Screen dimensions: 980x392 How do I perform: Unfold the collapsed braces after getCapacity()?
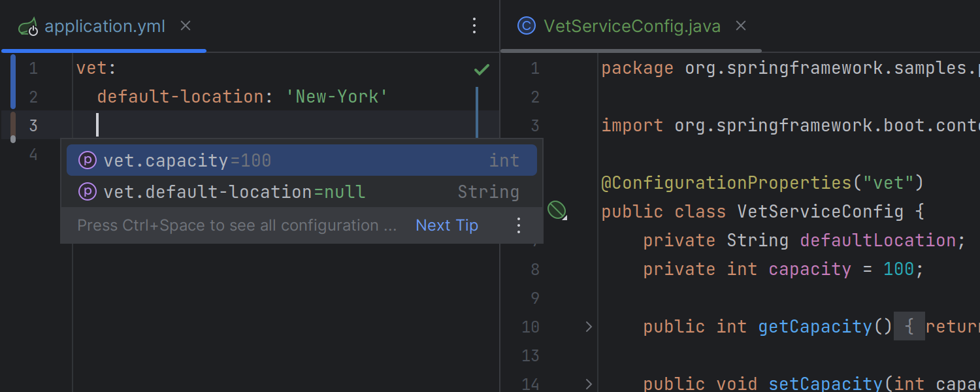point(909,327)
